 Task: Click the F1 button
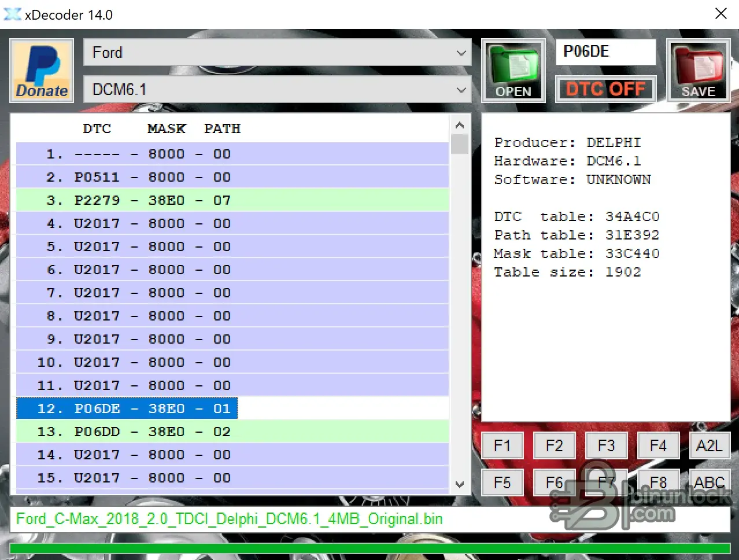[x=502, y=446]
